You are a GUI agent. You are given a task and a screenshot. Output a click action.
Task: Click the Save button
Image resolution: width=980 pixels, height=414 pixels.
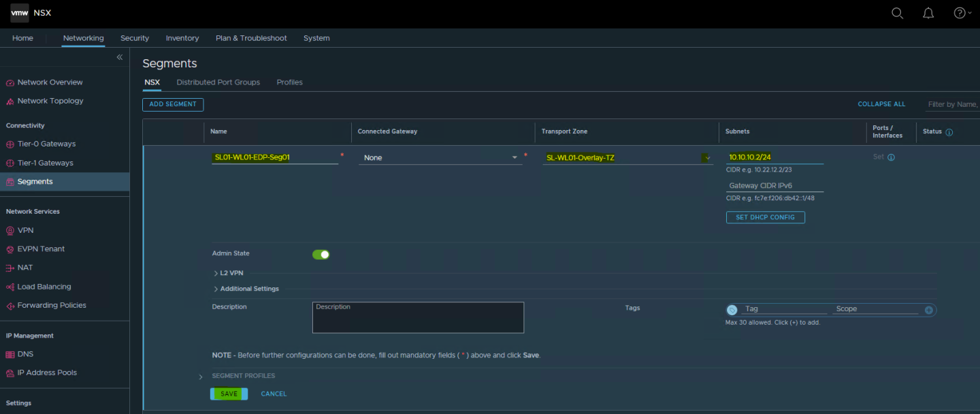tap(229, 394)
